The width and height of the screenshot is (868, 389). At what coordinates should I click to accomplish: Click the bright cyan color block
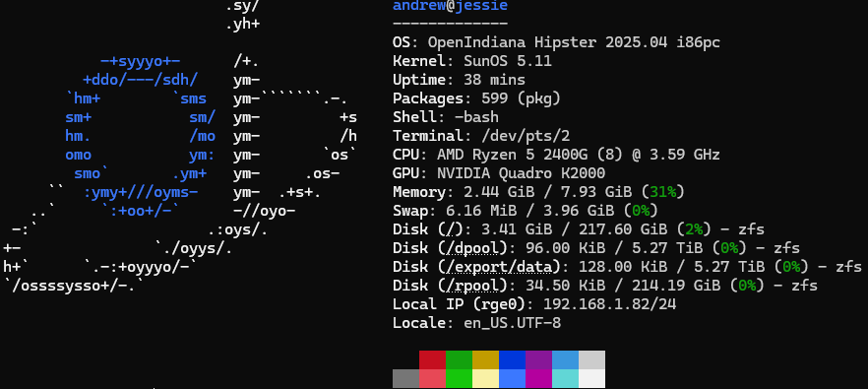tap(565, 378)
